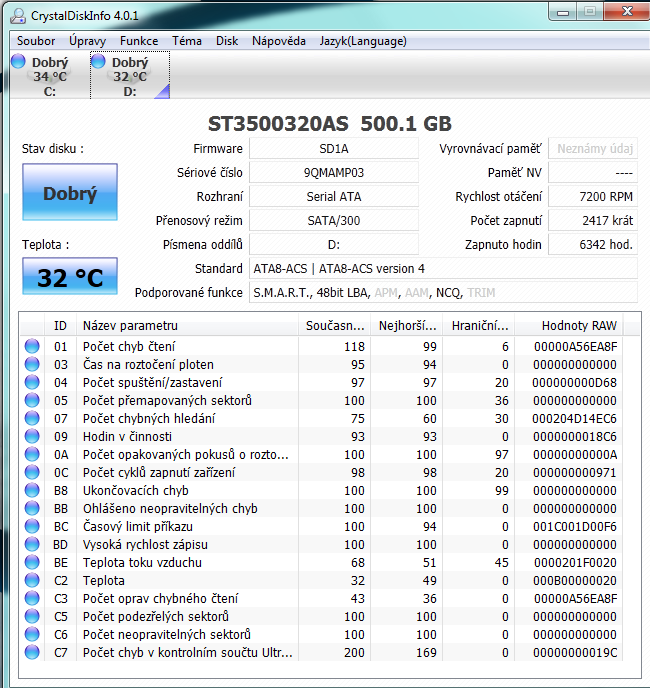Click the status orb for disk C:
The height and width of the screenshot is (688, 650).
pyautogui.click(x=19, y=63)
